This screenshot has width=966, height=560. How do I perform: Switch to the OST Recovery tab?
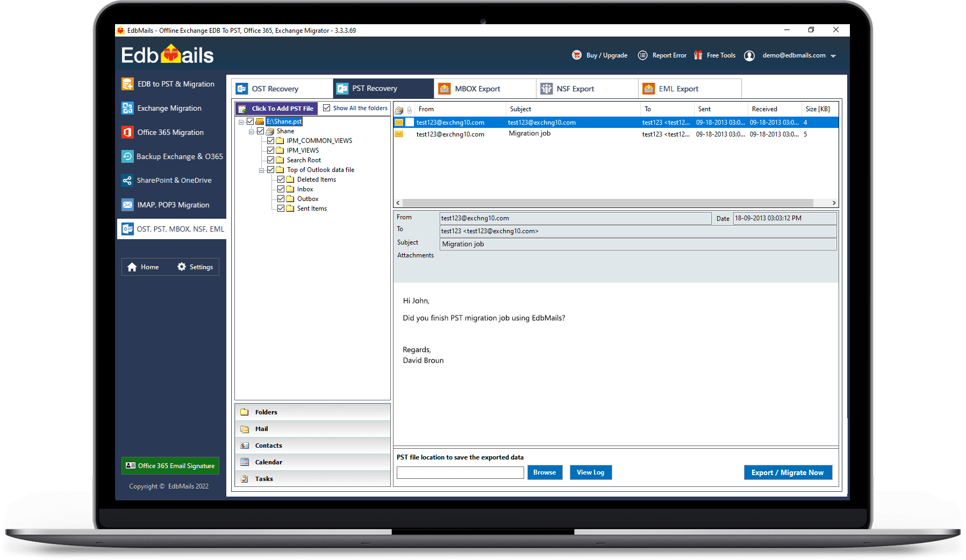pyautogui.click(x=282, y=89)
